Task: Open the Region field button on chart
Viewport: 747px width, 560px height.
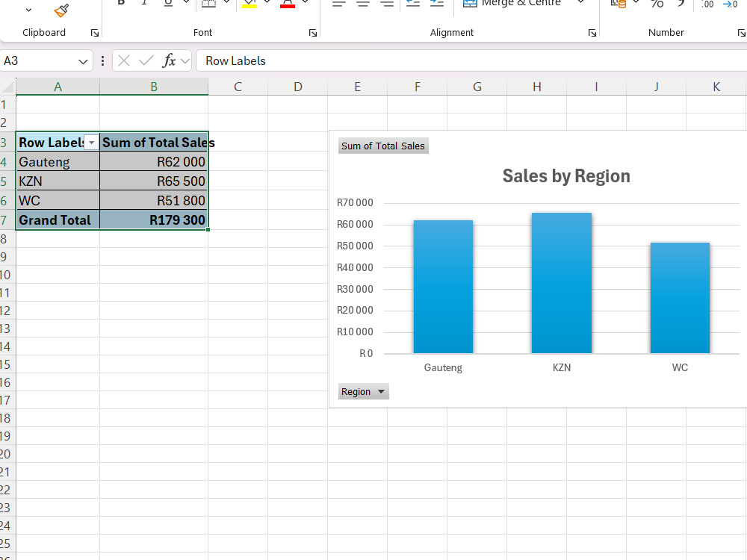Action: click(x=364, y=391)
